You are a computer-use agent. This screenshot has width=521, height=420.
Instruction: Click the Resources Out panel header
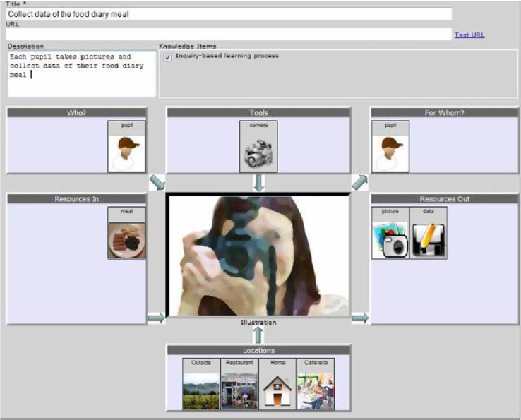pyautogui.click(x=444, y=199)
